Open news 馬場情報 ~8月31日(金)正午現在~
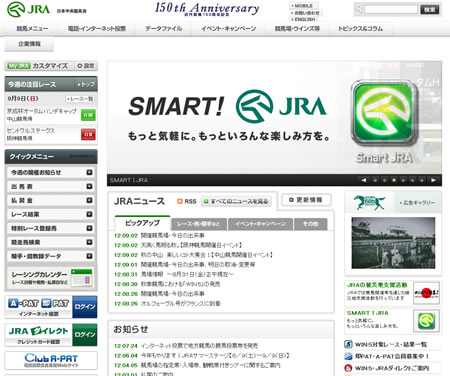The image size is (450, 376). [x=187, y=274]
